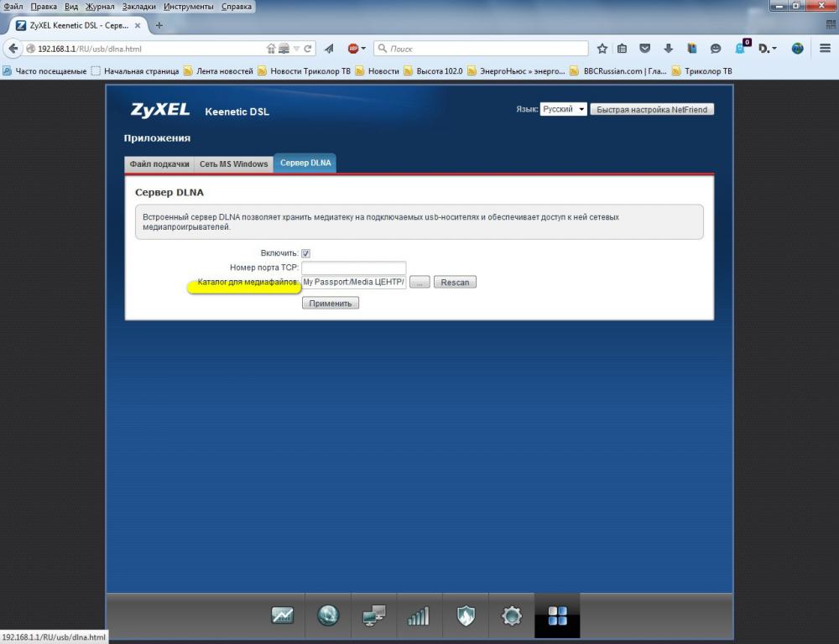This screenshot has width=839, height=644.
Task: Toggle the Включить DLNA checkbox
Action: tap(306, 253)
